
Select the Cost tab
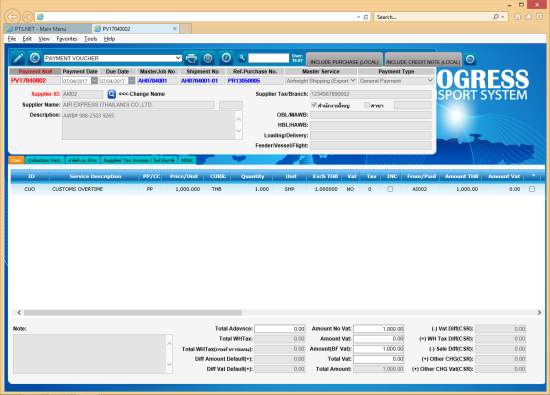pos(16,160)
